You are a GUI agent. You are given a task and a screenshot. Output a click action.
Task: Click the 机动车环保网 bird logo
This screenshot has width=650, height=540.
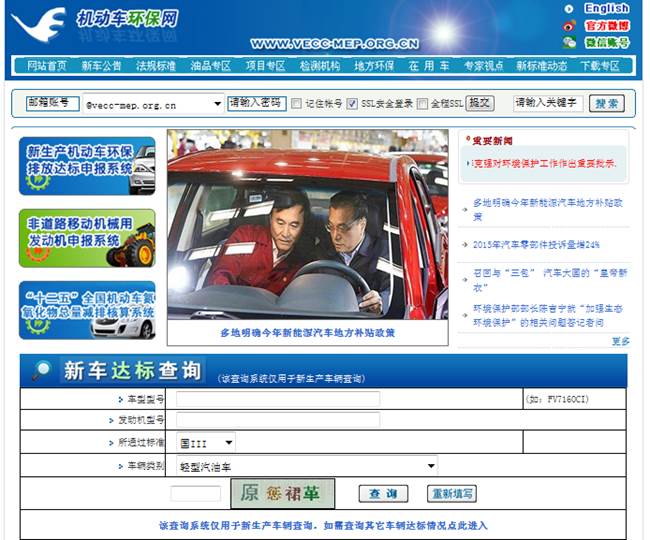tap(44, 26)
